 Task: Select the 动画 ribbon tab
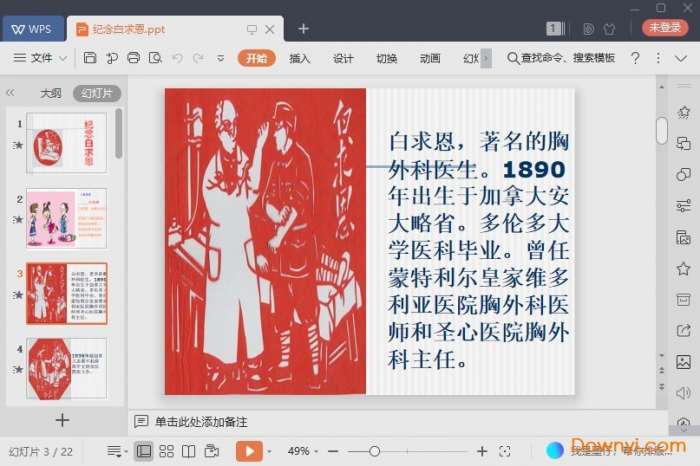point(430,58)
